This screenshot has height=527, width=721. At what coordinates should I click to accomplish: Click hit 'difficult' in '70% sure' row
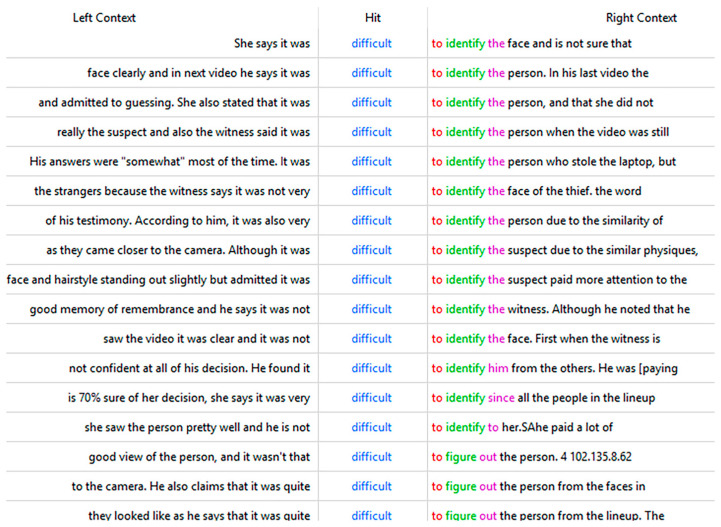click(372, 397)
